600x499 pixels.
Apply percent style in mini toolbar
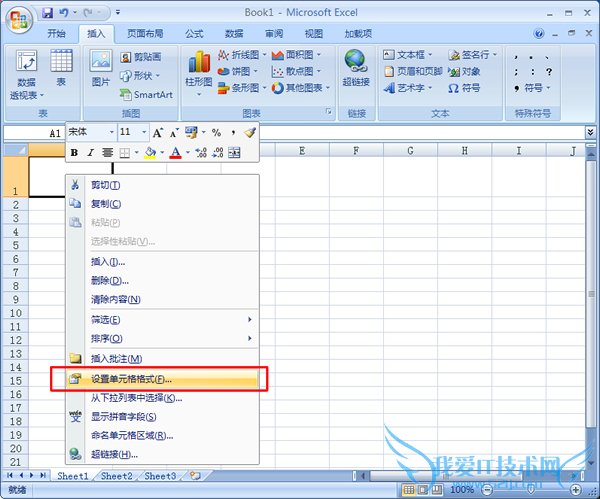(216, 133)
